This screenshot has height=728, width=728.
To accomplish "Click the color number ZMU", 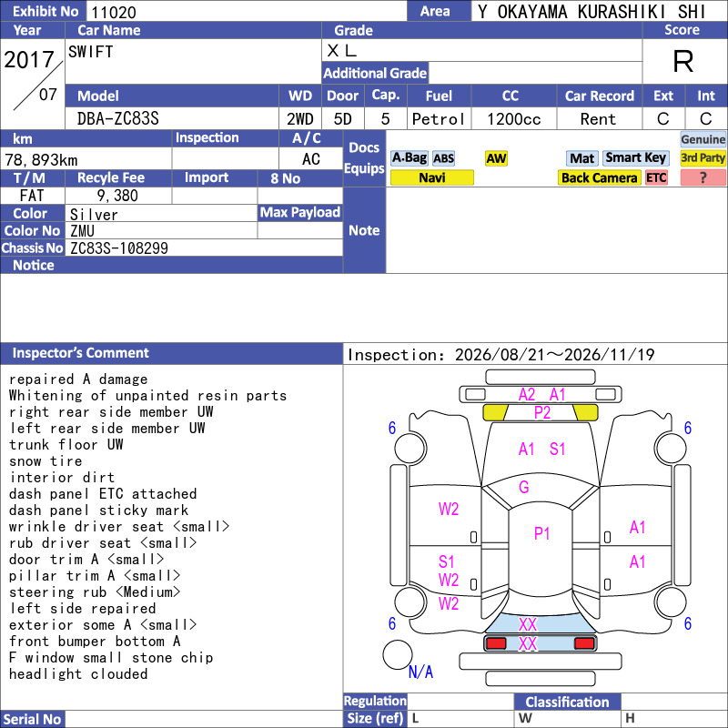I will [x=82, y=231].
